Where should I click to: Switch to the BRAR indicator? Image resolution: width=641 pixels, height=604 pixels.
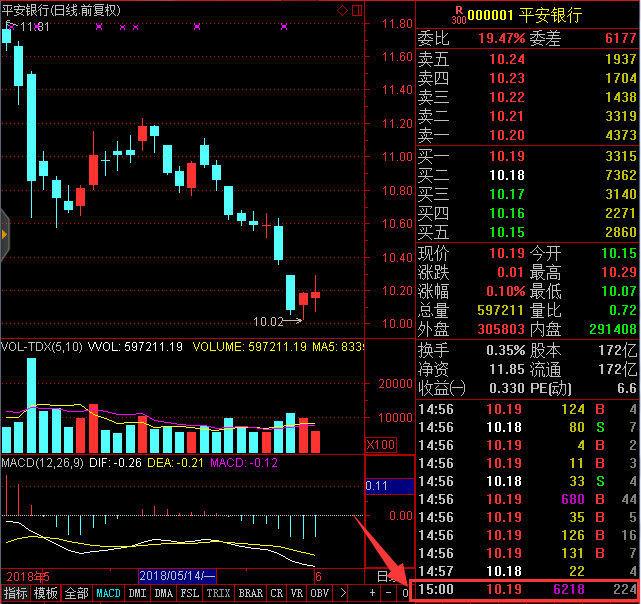click(x=251, y=593)
